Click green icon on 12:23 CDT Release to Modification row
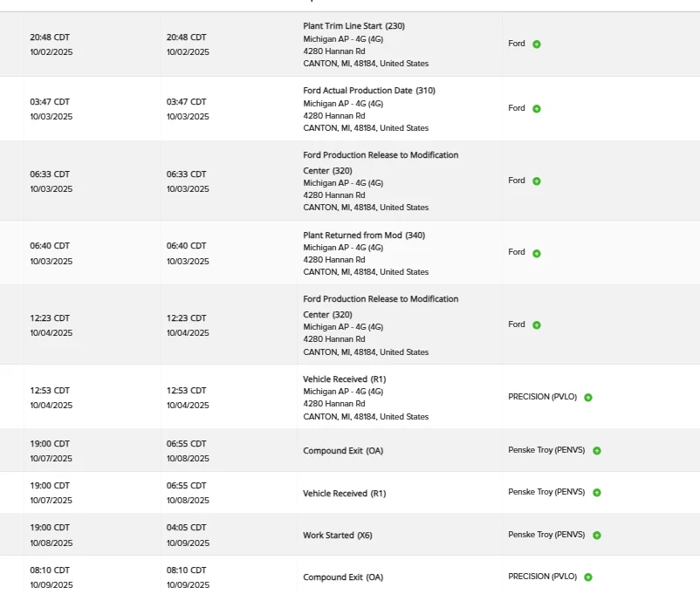 (x=537, y=325)
